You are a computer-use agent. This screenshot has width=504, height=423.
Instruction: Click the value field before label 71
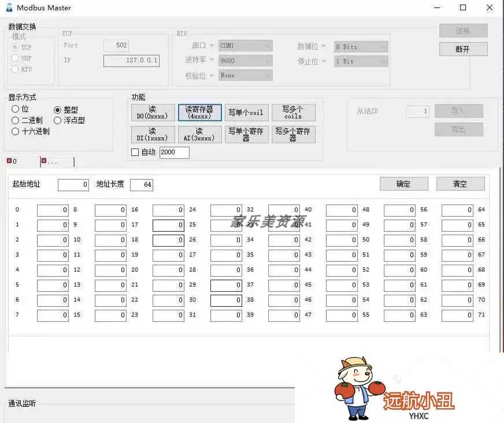(458, 316)
